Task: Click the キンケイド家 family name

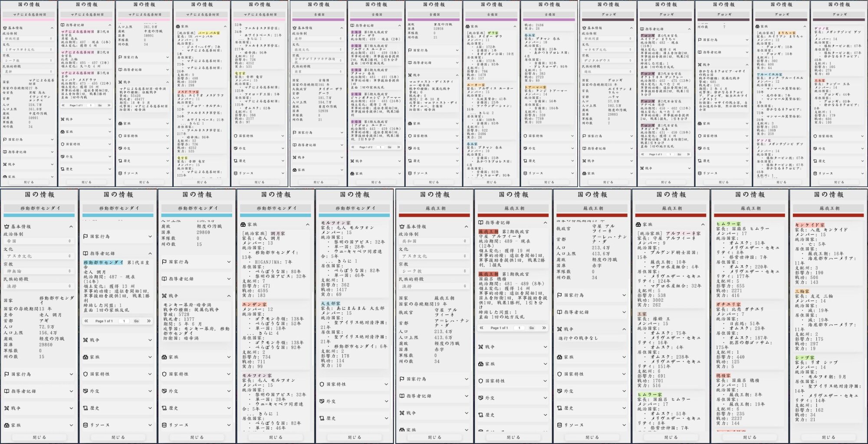Action: point(810,225)
